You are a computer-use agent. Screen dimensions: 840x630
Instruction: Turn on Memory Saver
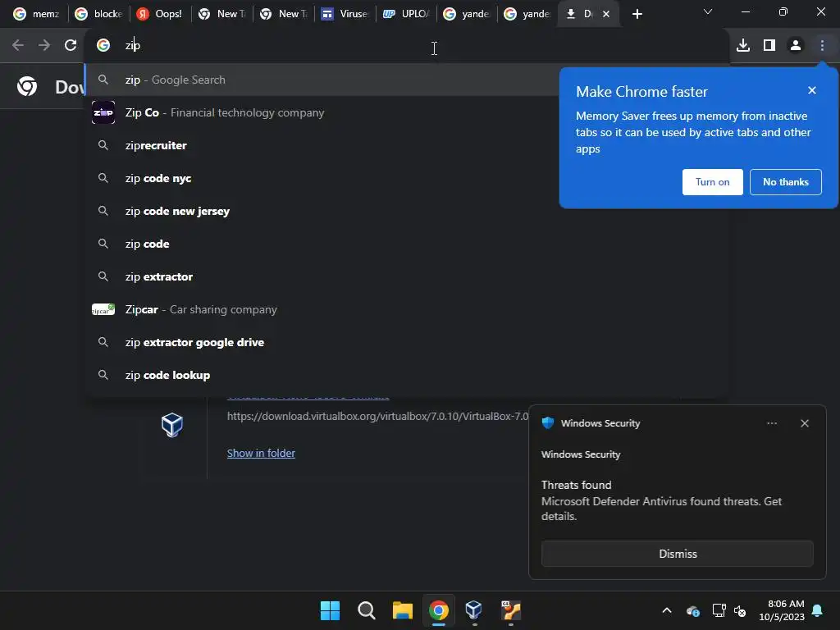(713, 182)
